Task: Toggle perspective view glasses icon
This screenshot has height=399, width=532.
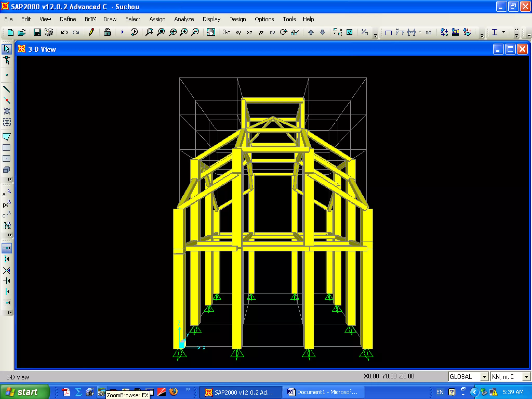Action: tap(295, 32)
